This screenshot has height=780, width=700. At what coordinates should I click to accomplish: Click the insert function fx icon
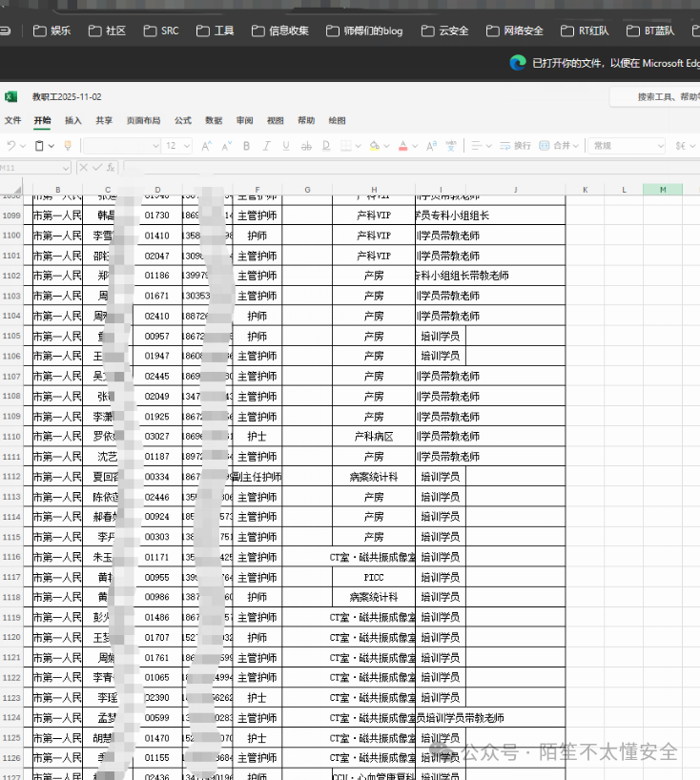111,167
